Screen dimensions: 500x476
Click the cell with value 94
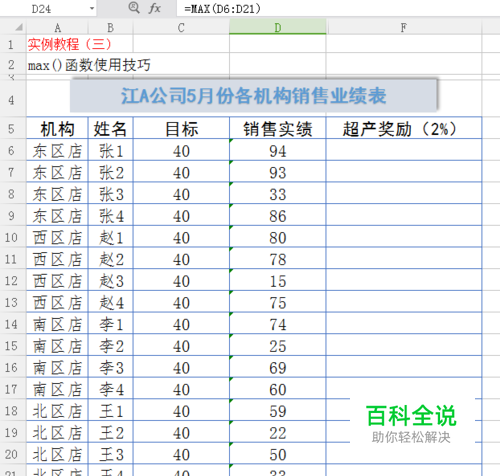pos(278,151)
